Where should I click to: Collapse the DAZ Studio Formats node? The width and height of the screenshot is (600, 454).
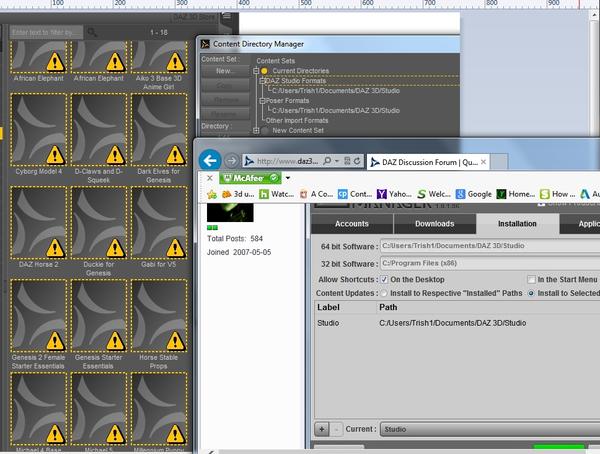point(262,81)
